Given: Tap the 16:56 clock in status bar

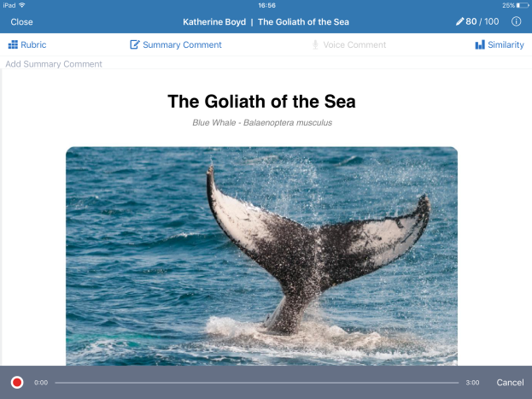Looking at the screenshot, I should [266, 5].
